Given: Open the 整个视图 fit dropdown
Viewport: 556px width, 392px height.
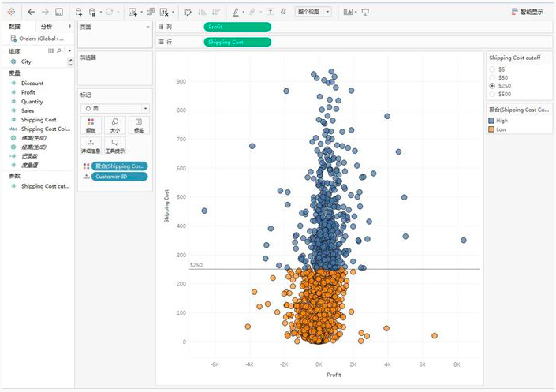Looking at the screenshot, I should coord(313,12).
